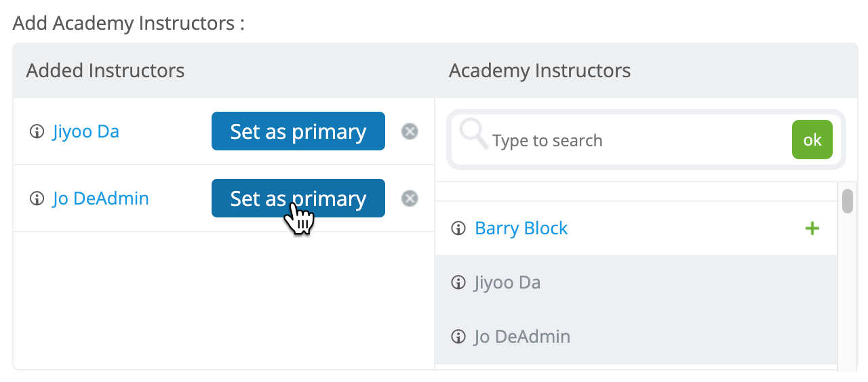
Task: Click the magnifier icon in the search box
Action: point(473,134)
